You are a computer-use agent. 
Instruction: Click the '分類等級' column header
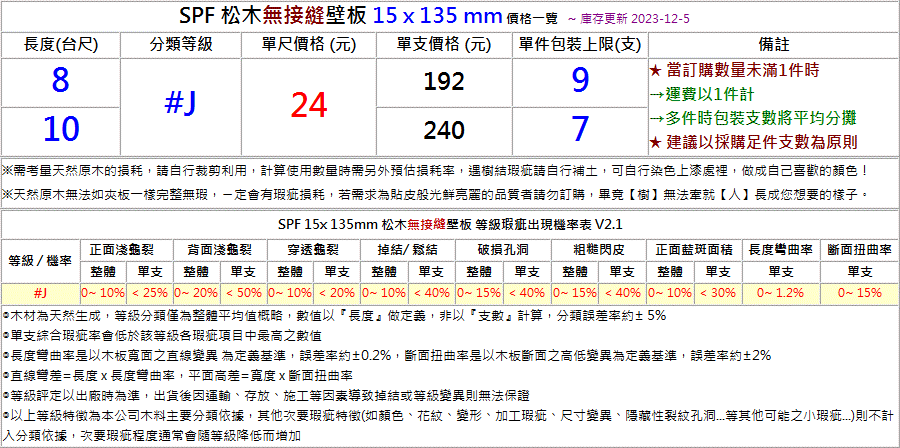(180, 45)
